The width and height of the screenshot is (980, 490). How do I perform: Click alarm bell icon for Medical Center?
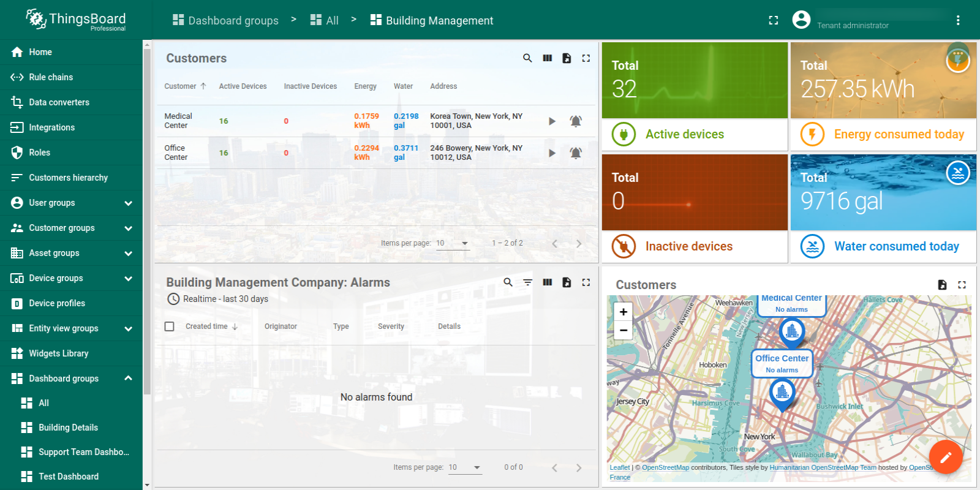click(x=576, y=121)
